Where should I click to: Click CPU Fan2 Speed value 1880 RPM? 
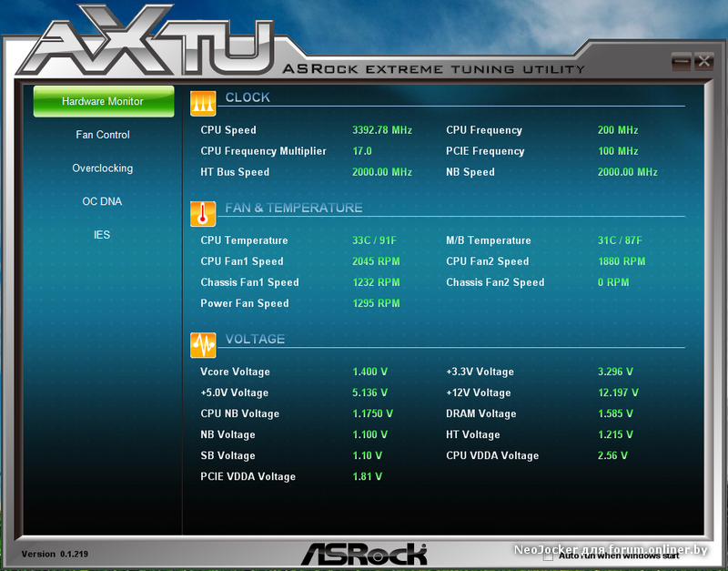click(x=622, y=261)
